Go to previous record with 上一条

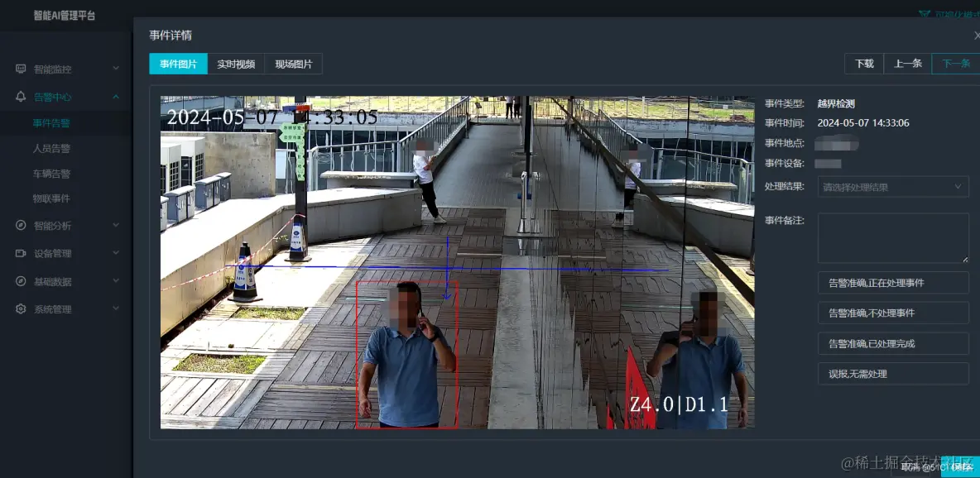pos(907,63)
